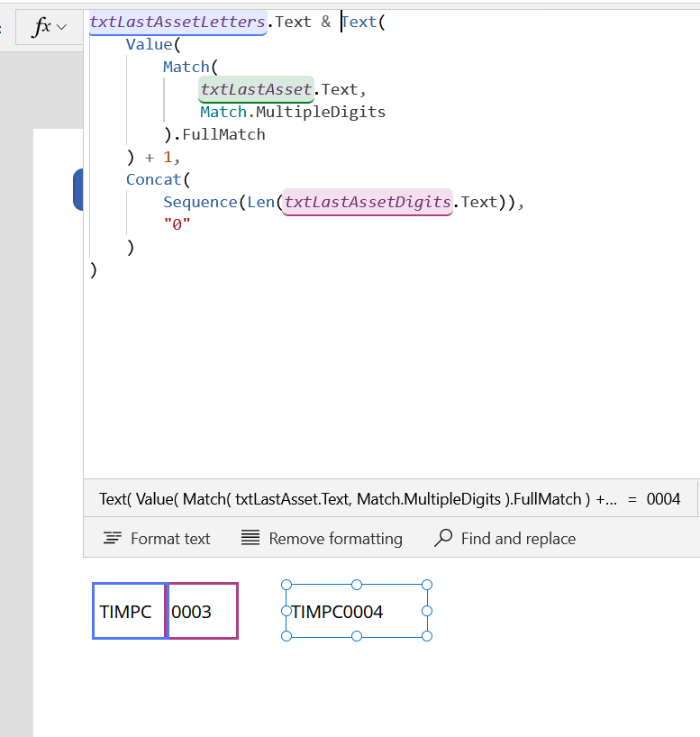Click the Remove formatting icon
Viewport: 700px width, 737px height.
pyautogui.click(x=250, y=539)
